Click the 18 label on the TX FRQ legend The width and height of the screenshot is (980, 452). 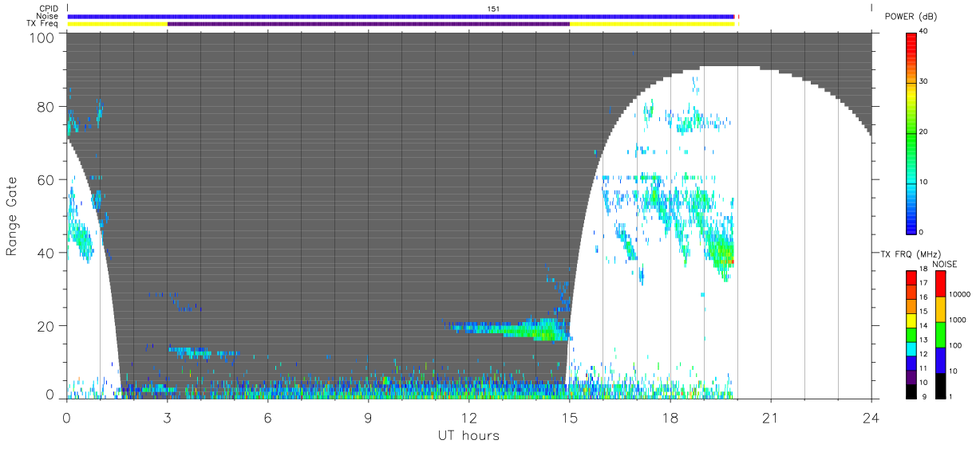point(924,270)
